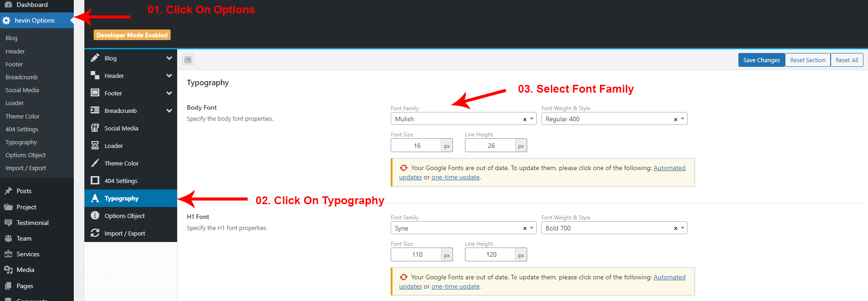
Task: Open the Body Font family dropdown
Action: [x=532, y=119]
